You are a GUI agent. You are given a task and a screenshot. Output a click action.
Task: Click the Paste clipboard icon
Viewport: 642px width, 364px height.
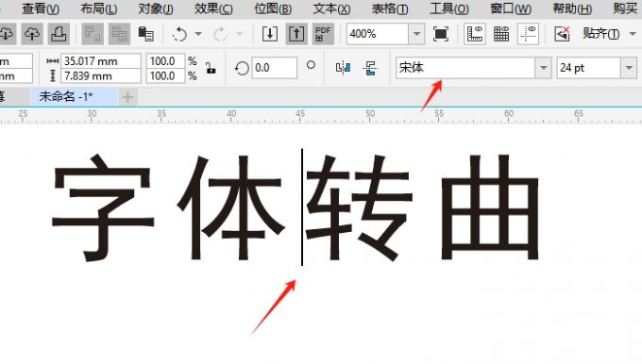145,34
